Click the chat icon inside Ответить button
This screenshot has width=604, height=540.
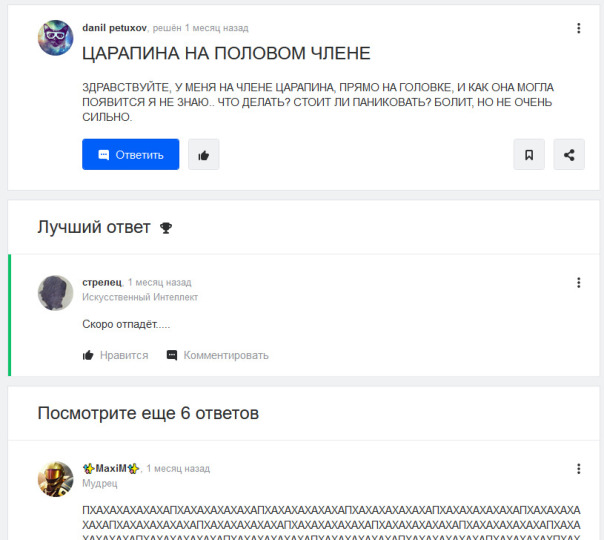[104, 155]
